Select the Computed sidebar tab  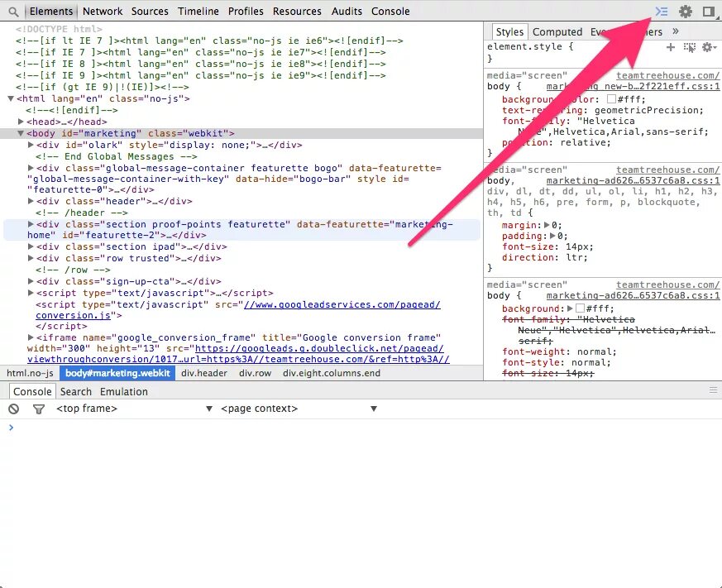[x=557, y=31]
